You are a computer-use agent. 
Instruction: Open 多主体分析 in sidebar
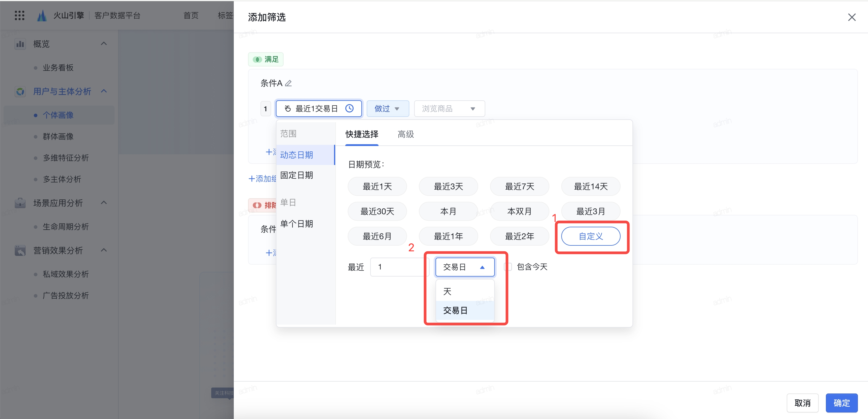click(x=62, y=179)
